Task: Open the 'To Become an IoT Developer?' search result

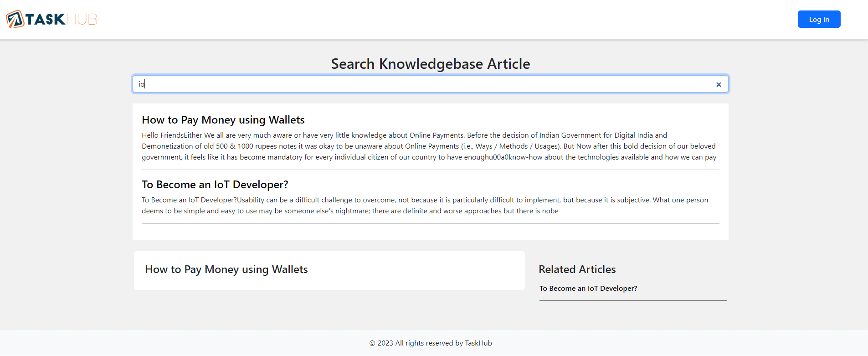Action: tap(215, 185)
